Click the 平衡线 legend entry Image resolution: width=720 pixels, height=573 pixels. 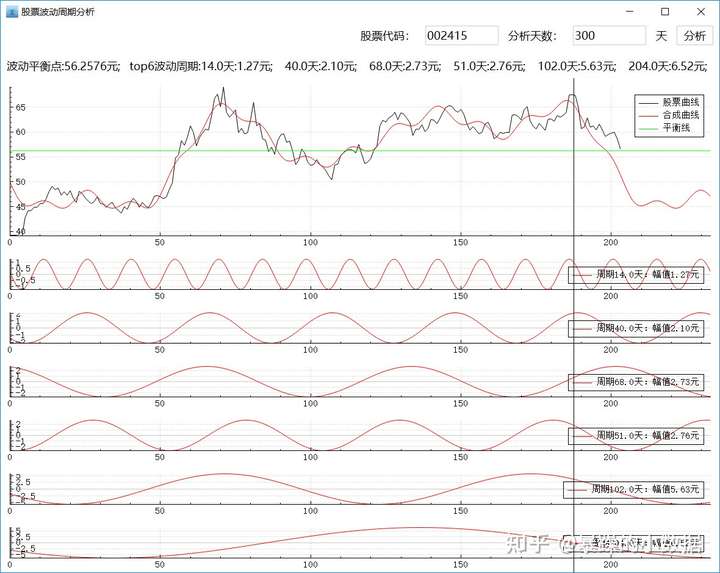coord(664,128)
